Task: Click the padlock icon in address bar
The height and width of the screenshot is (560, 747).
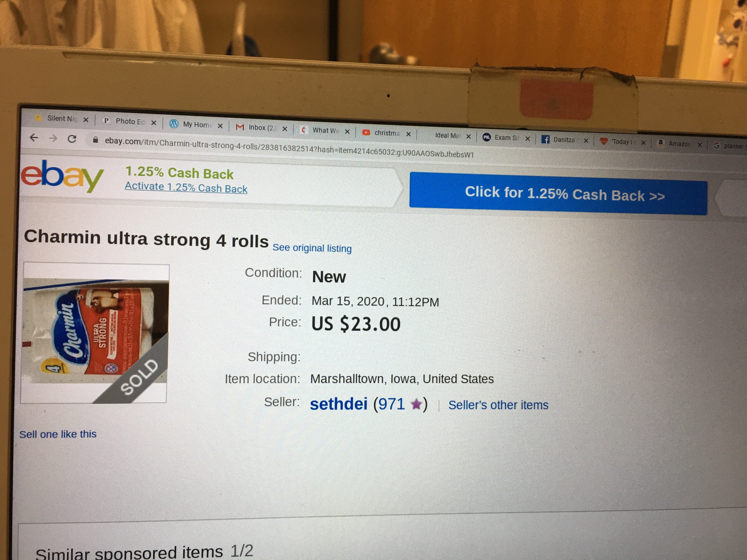Action: click(x=96, y=140)
